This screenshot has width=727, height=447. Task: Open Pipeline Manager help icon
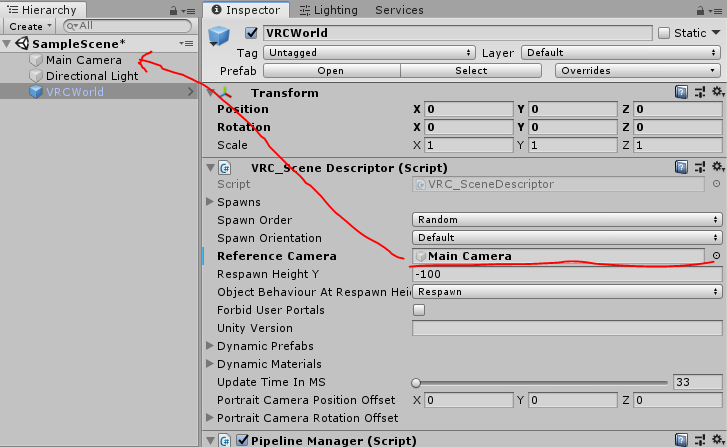click(x=681, y=440)
